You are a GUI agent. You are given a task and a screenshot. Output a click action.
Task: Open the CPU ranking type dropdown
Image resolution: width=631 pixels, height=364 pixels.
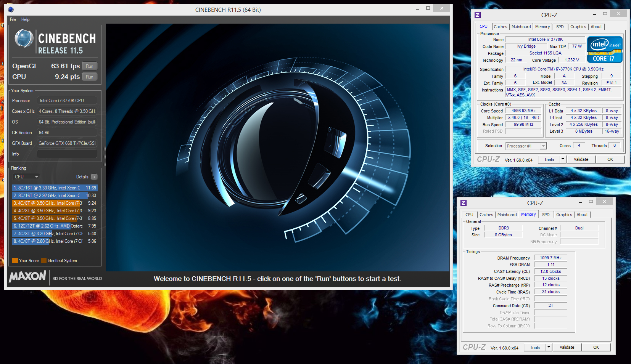[x=26, y=177]
